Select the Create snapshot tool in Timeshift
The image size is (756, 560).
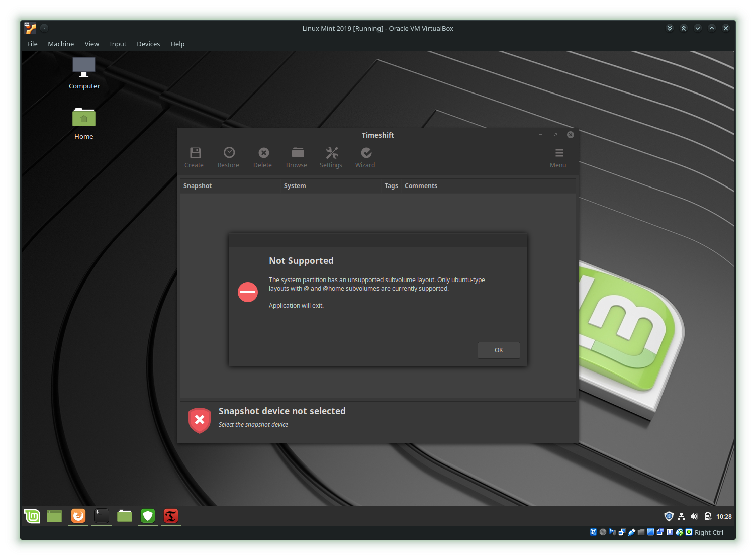(194, 157)
